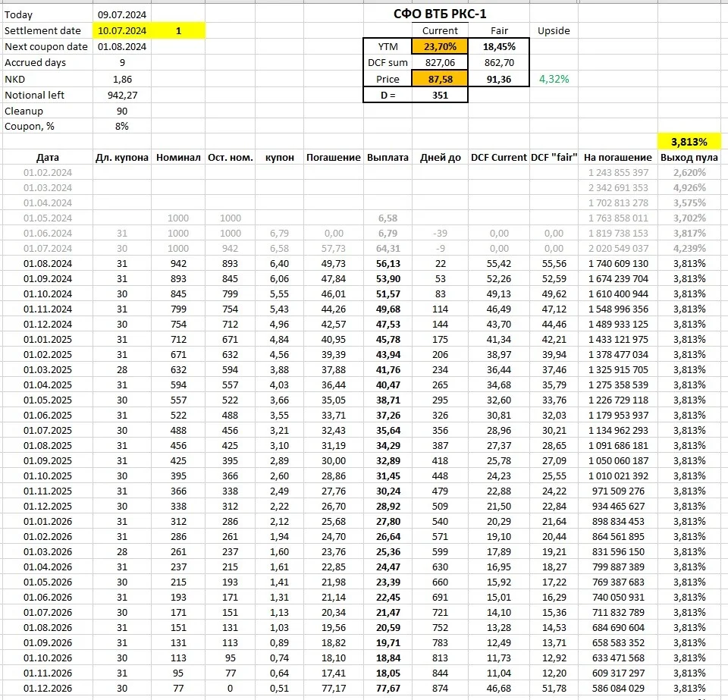Select the pool exit value 4,926%

(689, 188)
